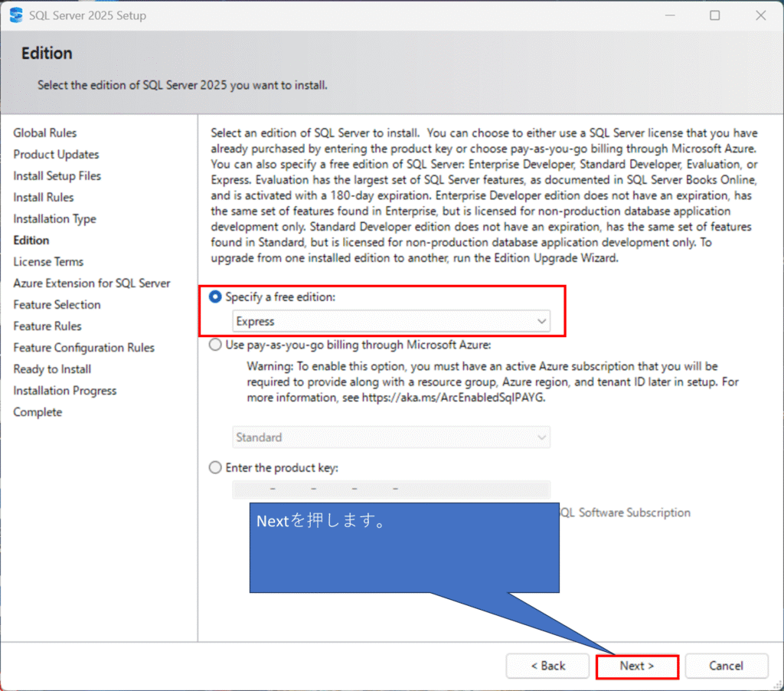Close the SQL Server 2025 Setup window

point(760,15)
